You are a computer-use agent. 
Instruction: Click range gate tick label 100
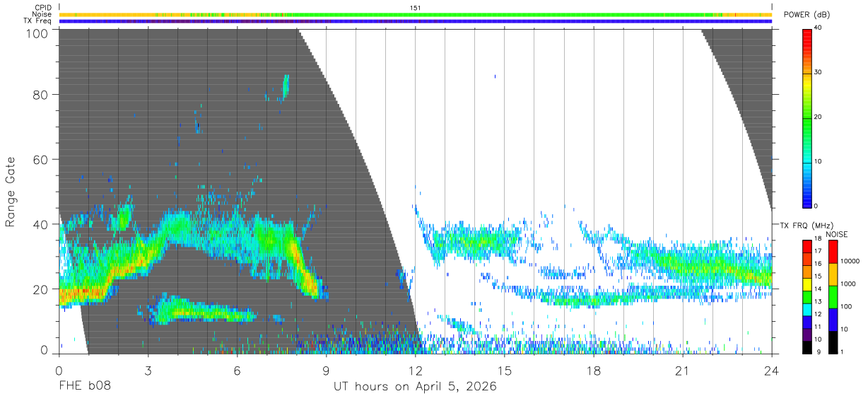(x=38, y=33)
